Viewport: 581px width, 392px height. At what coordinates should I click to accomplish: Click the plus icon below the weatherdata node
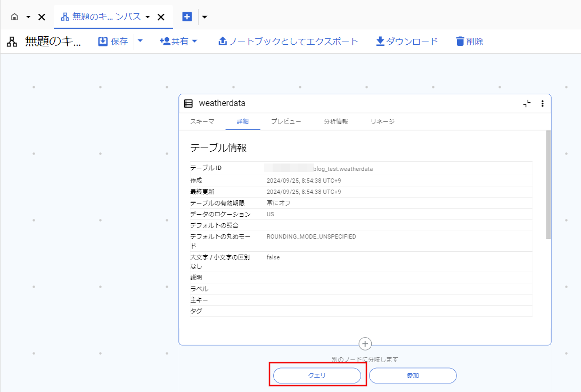[x=365, y=344]
